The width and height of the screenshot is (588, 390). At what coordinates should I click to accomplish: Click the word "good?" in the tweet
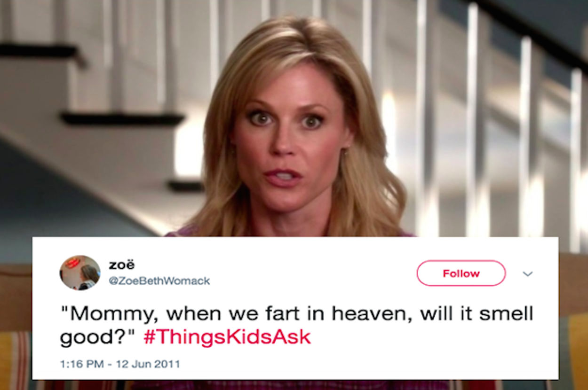click(98, 337)
